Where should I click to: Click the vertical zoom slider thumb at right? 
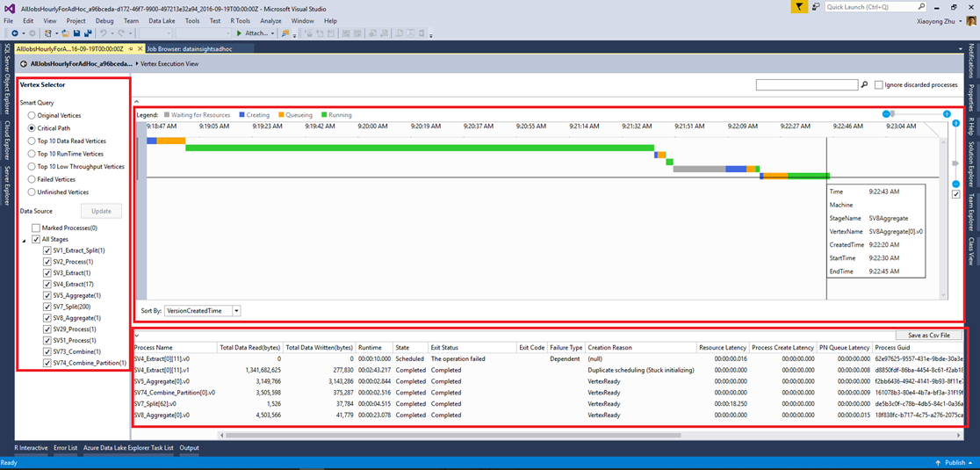955,163
